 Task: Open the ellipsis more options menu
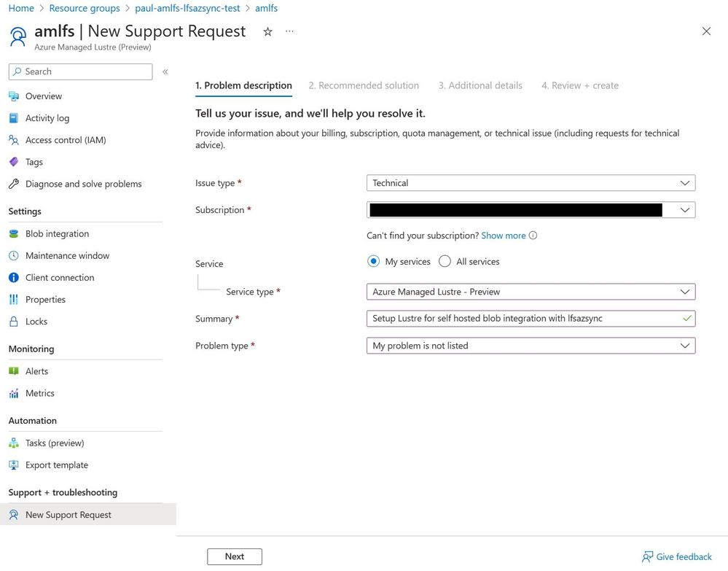[x=289, y=31]
